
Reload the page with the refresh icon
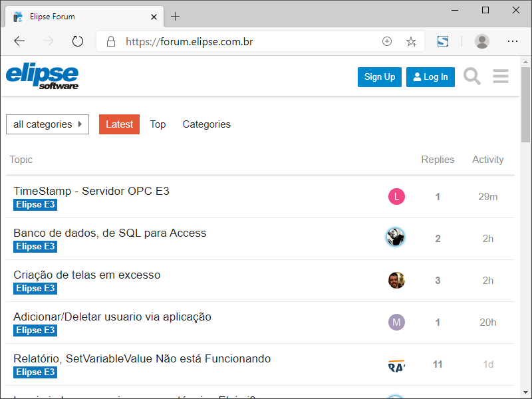click(x=78, y=41)
